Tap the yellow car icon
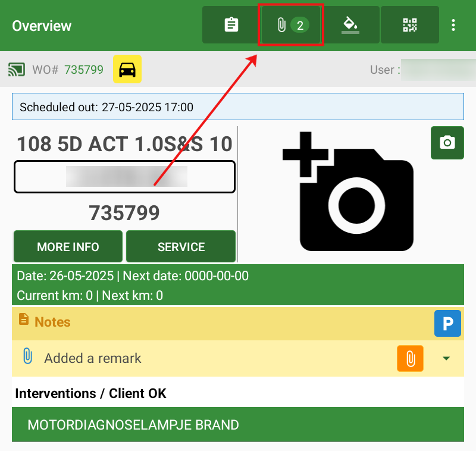The image size is (476, 451). point(127,70)
